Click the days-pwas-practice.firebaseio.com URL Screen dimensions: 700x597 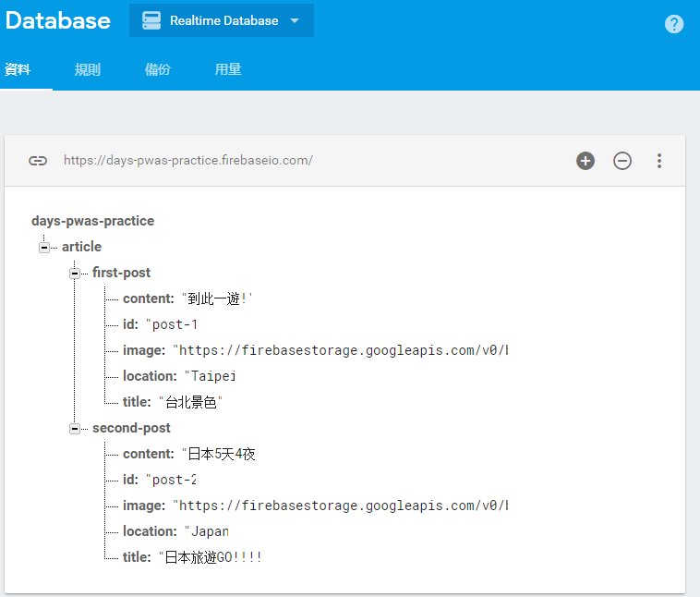(188, 161)
